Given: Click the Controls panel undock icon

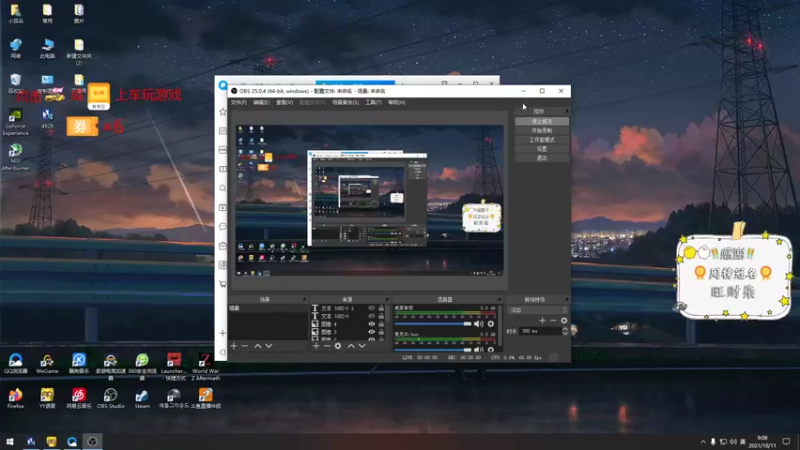Looking at the screenshot, I should (567, 111).
